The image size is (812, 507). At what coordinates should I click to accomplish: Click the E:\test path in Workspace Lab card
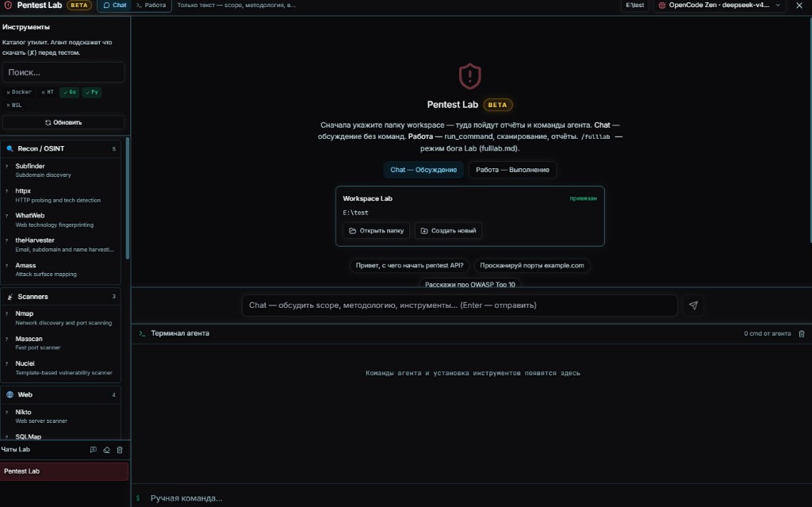coord(356,213)
